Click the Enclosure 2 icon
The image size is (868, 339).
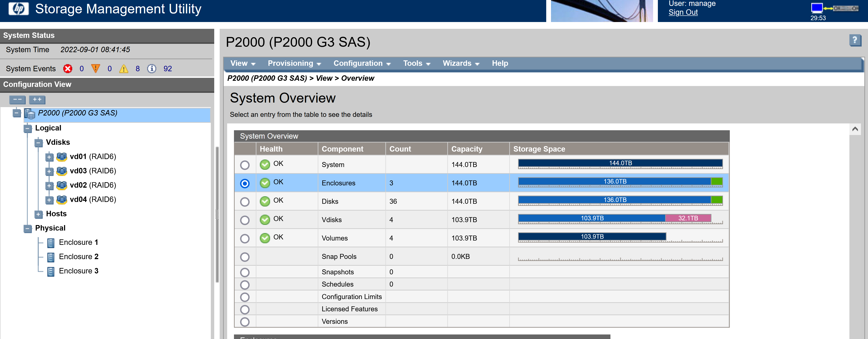coord(51,257)
